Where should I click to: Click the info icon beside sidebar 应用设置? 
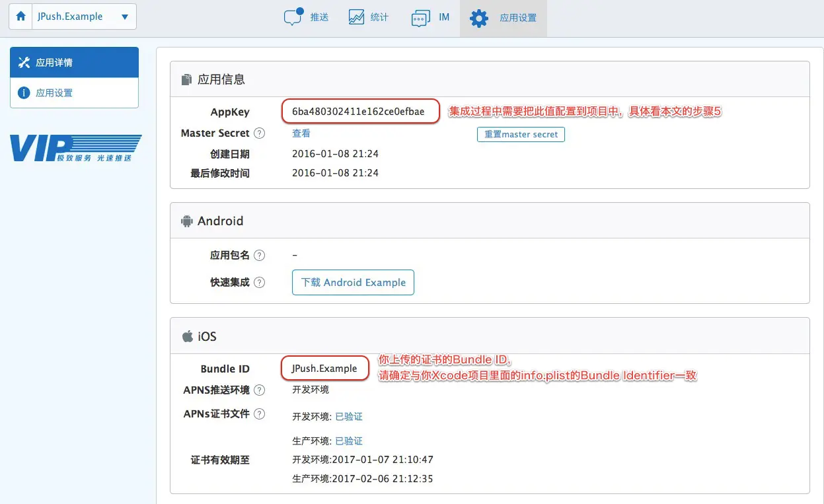[24, 92]
